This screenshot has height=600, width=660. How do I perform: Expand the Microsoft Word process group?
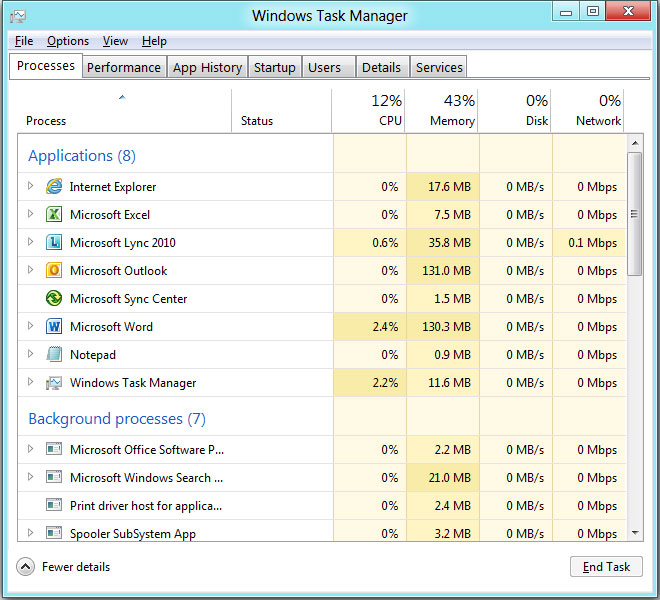tap(31, 327)
